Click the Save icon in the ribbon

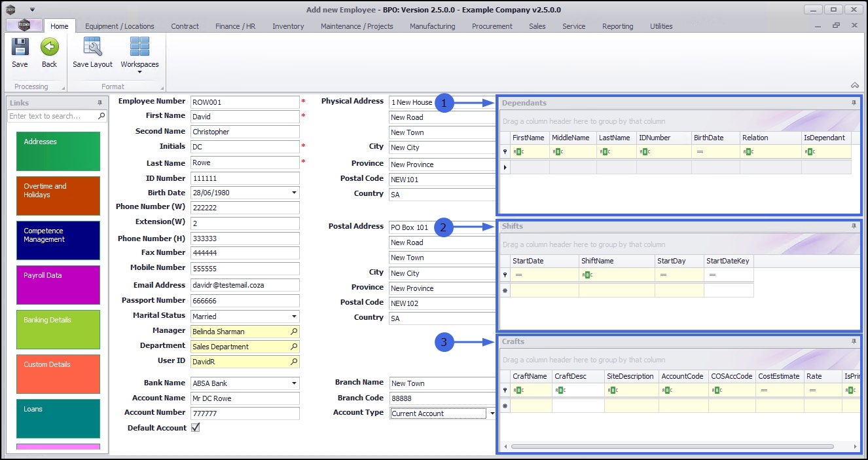20,47
